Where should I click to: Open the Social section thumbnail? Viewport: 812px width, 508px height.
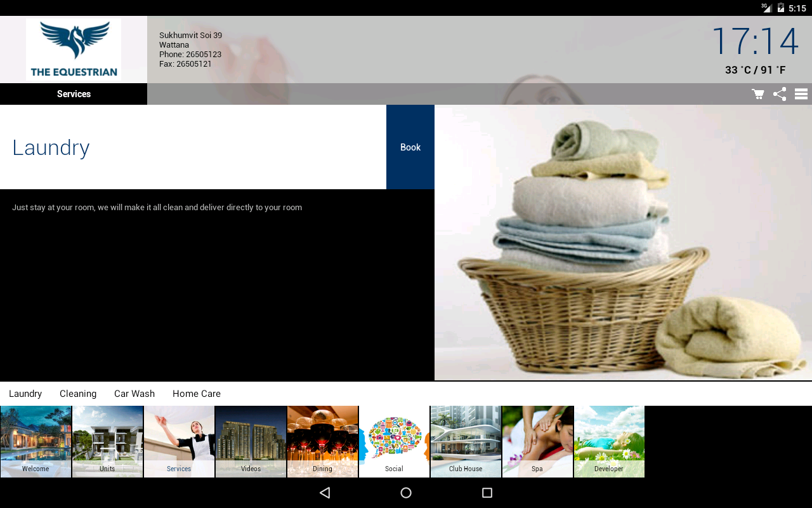pos(394,442)
